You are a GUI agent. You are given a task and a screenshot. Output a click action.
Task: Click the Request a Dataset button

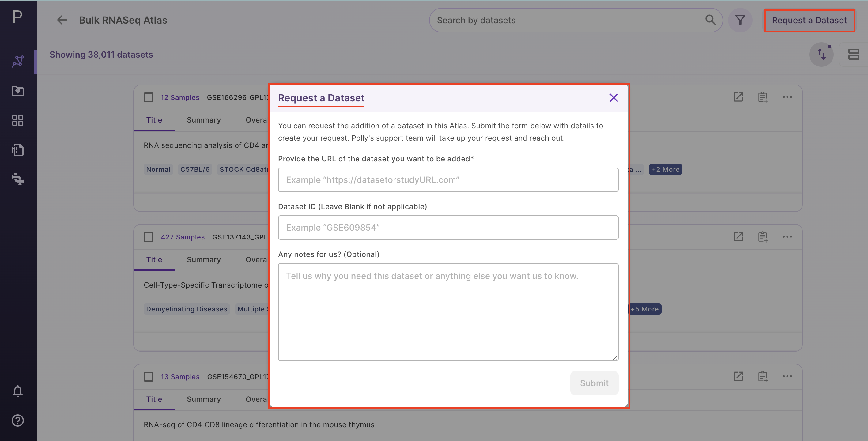pos(810,21)
